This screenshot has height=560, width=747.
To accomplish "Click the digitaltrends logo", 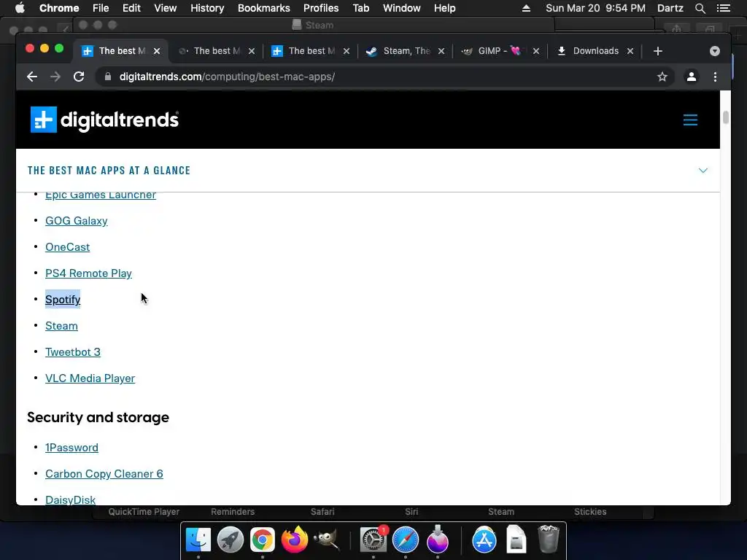I will [x=105, y=120].
